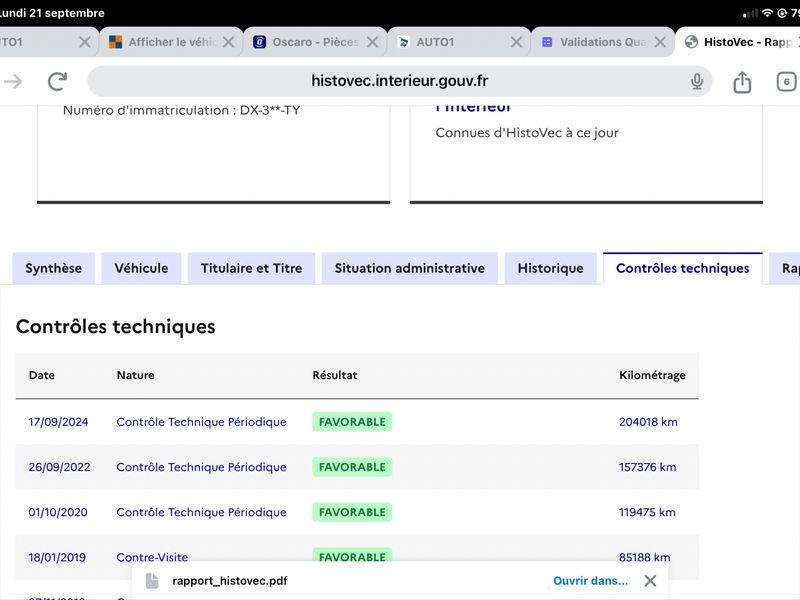Screen dimensions: 800x600
Task: Open the Synthèse section tab
Action: click(x=54, y=268)
